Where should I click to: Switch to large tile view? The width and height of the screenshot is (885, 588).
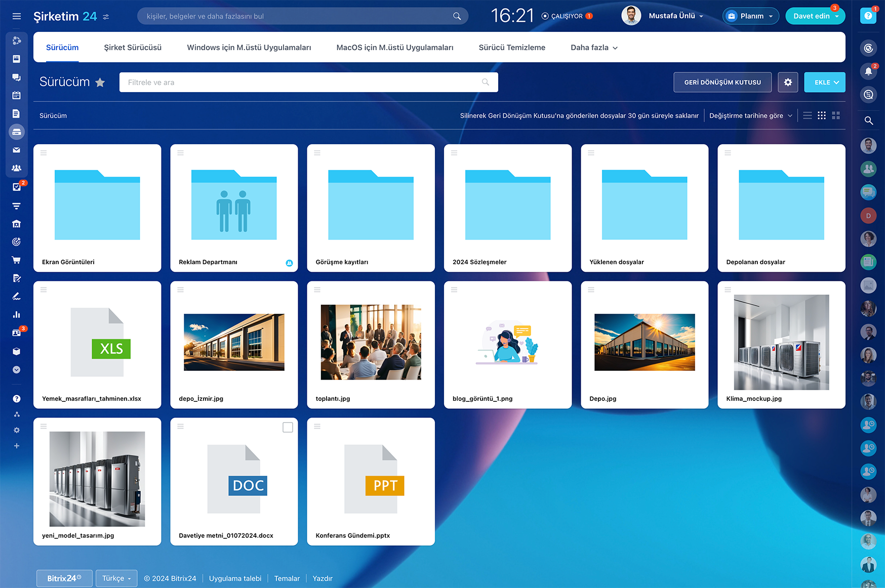click(836, 116)
